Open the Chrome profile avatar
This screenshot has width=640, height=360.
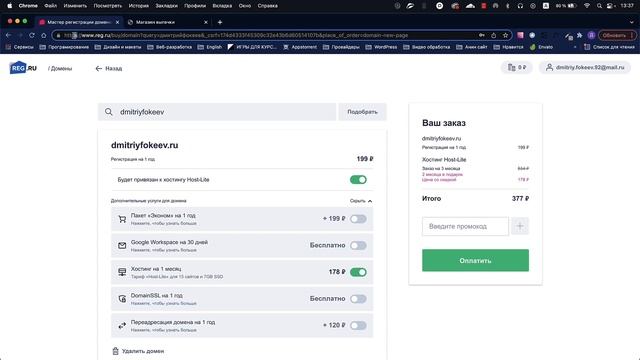(x=591, y=36)
